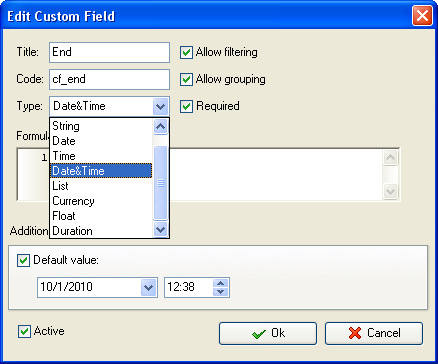Disable the Default value checkbox
Viewport: 438px width, 364px height.
coord(23,260)
